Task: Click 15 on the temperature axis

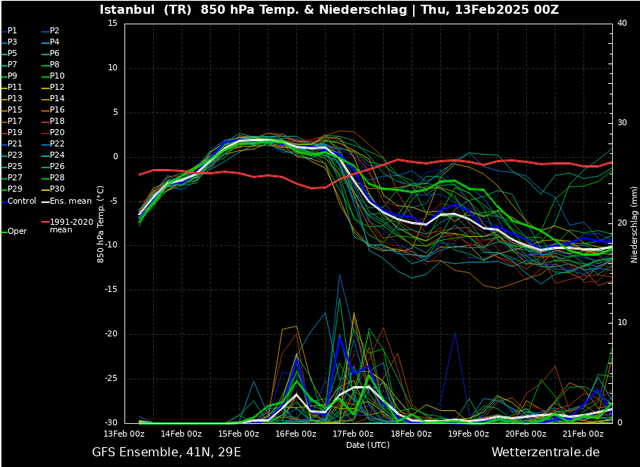Action: (x=113, y=24)
